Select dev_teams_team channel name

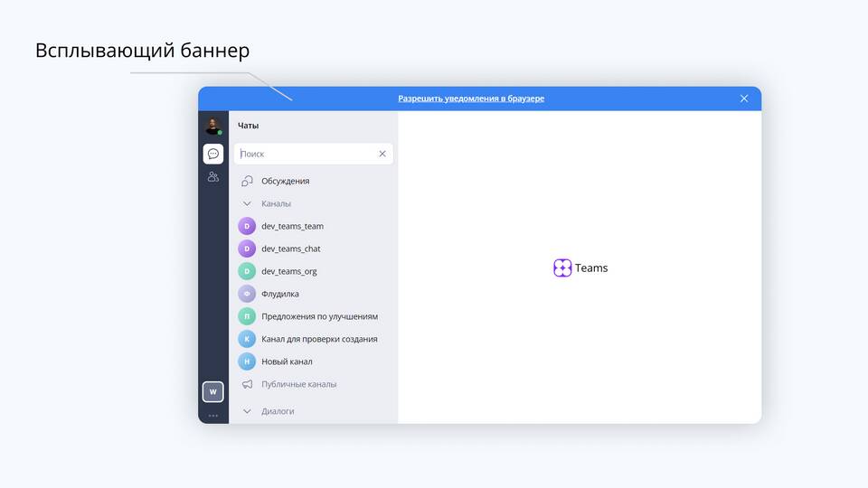(x=292, y=226)
